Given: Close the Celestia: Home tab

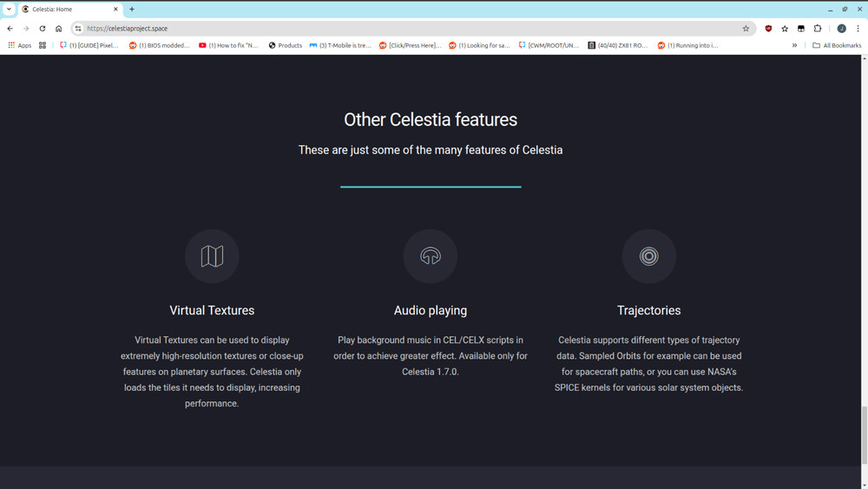Looking at the screenshot, I should 115,9.
